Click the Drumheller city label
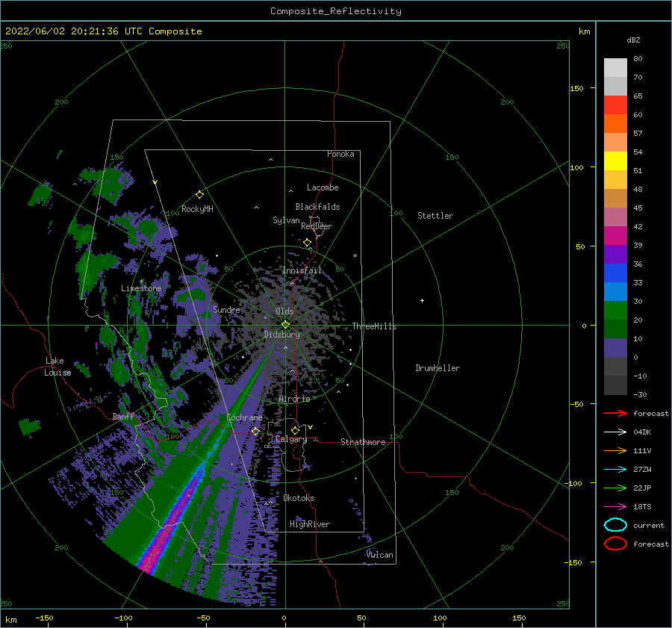 tap(438, 368)
